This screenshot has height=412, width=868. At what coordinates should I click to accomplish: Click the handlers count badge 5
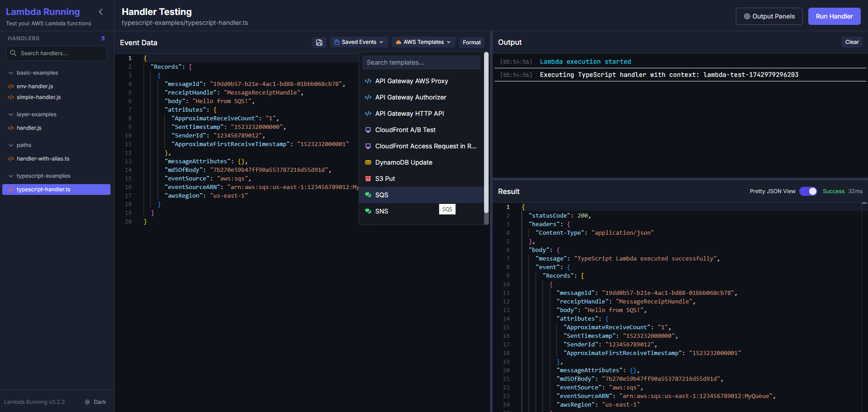point(103,38)
